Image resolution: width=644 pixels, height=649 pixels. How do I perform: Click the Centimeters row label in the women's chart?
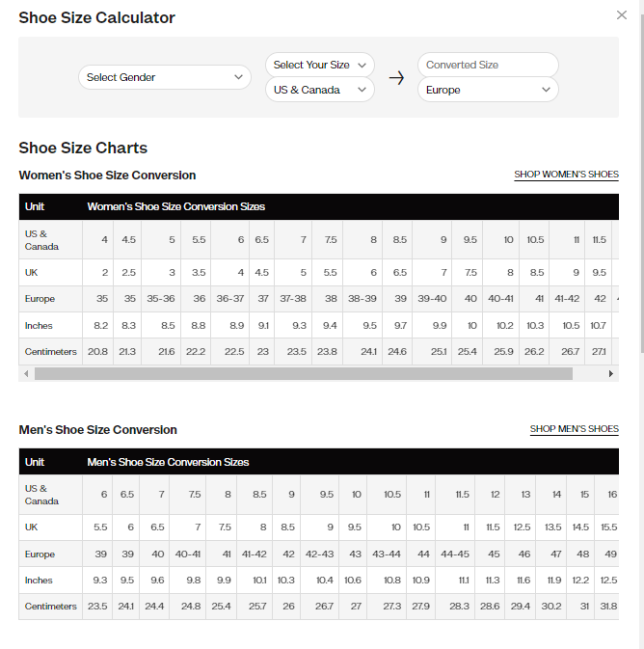pyautogui.click(x=50, y=352)
